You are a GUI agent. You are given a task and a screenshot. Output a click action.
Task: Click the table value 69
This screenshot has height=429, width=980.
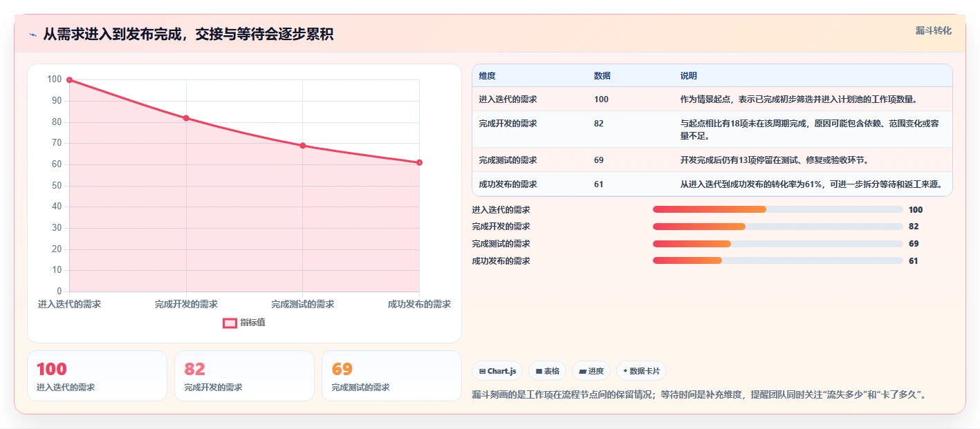[x=599, y=160]
